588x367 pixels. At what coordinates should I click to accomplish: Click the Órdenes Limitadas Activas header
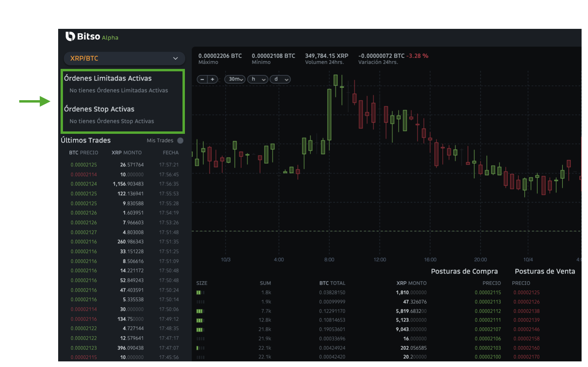pyautogui.click(x=108, y=78)
